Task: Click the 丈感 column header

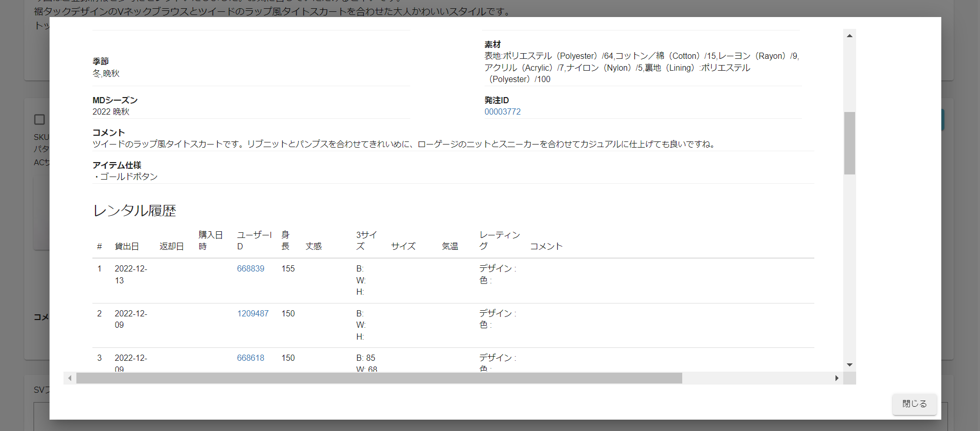Action: 313,246
